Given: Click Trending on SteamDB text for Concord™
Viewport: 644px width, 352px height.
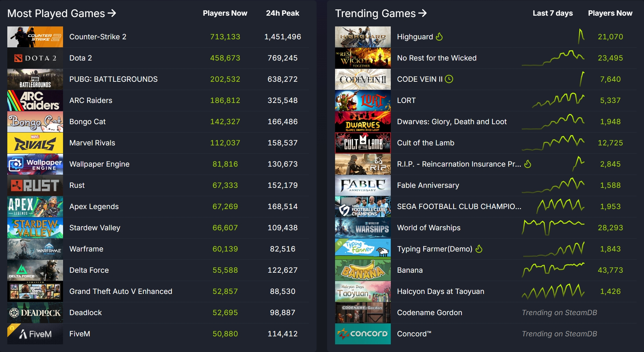Looking at the screenshot, I should (x=559, y=334).
